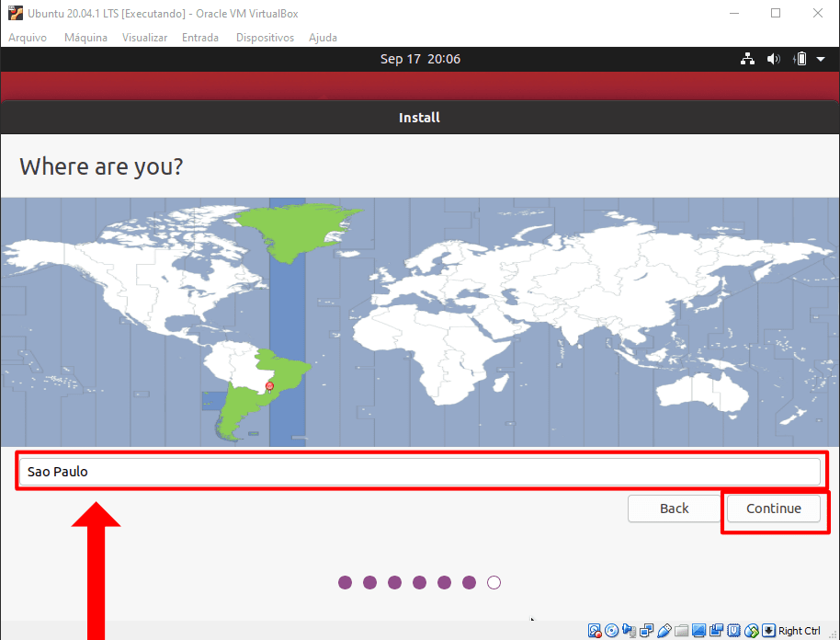Click the Continue button
This screenshot has height=640, width=840.
coord(774,509)
